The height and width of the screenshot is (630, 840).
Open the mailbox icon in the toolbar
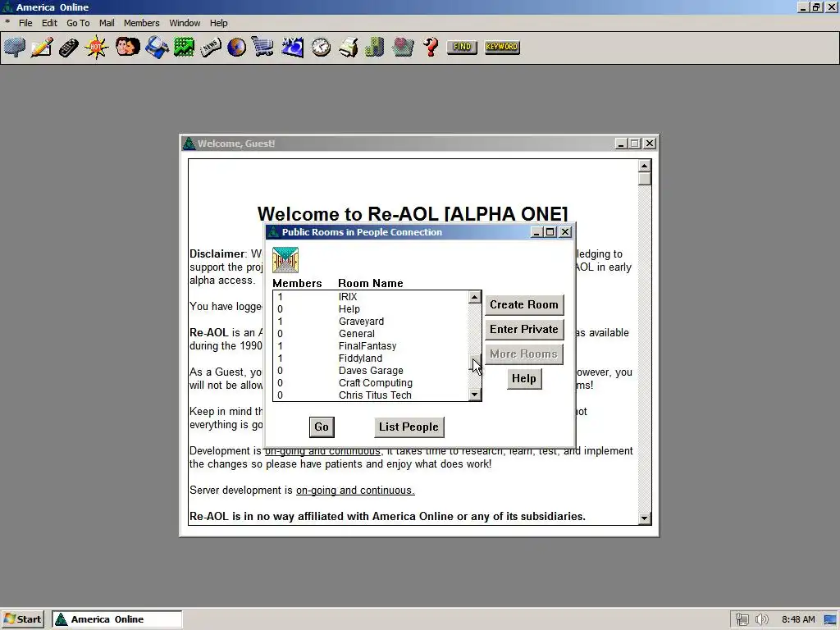tap(15, 47)
